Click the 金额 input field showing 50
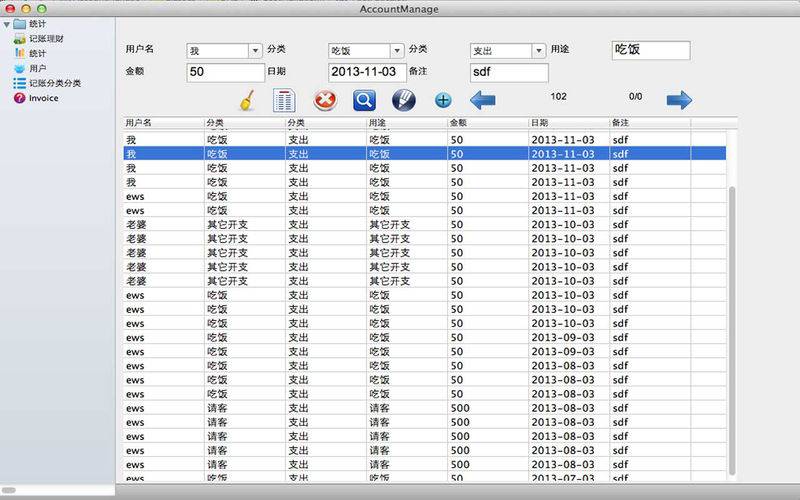Image resolution: width=800 pixels, height=500 pixels. coord(225,72)
